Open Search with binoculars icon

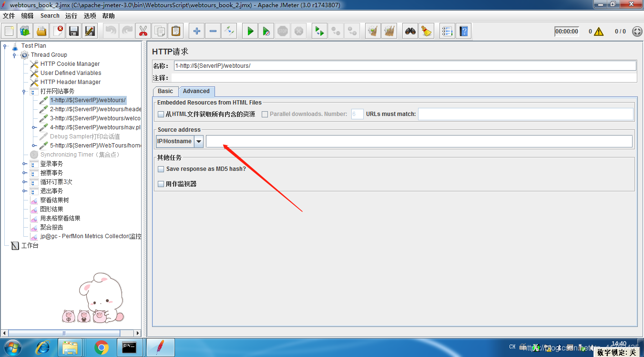410,31
